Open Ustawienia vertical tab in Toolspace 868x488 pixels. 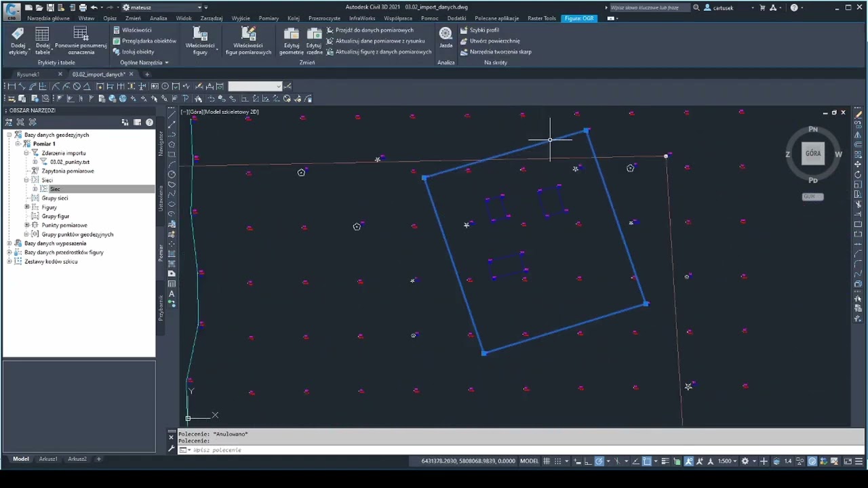click(161, 197)
